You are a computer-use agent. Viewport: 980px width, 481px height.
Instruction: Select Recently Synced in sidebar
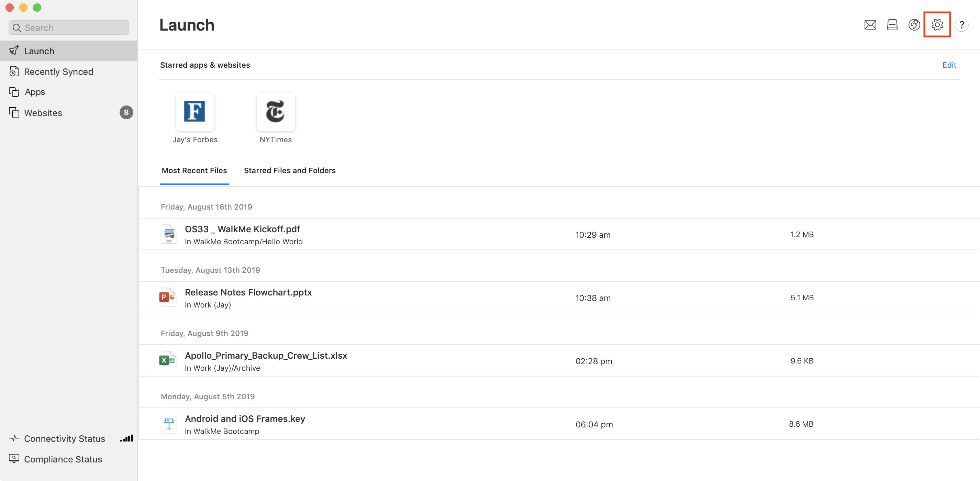pyautogui.click(x=58, y=71)
